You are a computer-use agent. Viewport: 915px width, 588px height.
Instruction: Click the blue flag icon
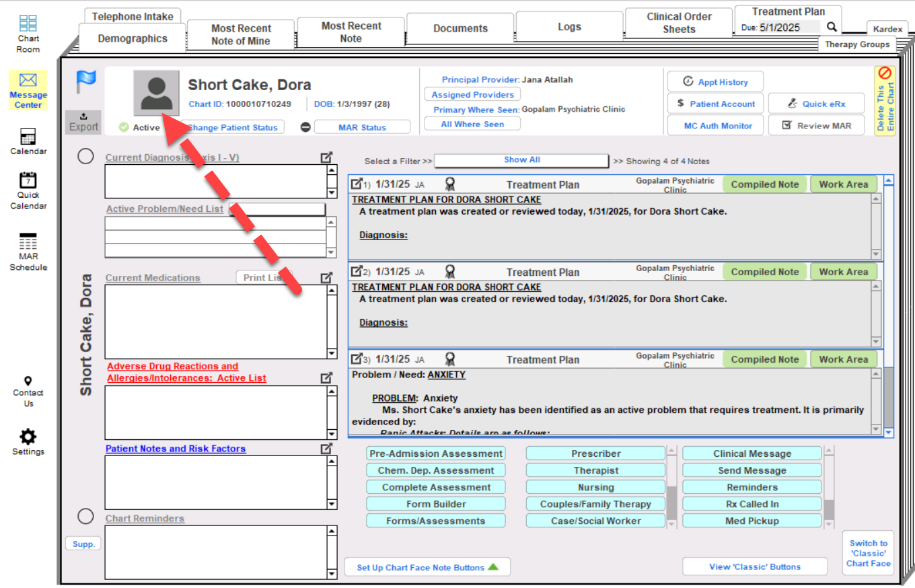coord(85,82)
